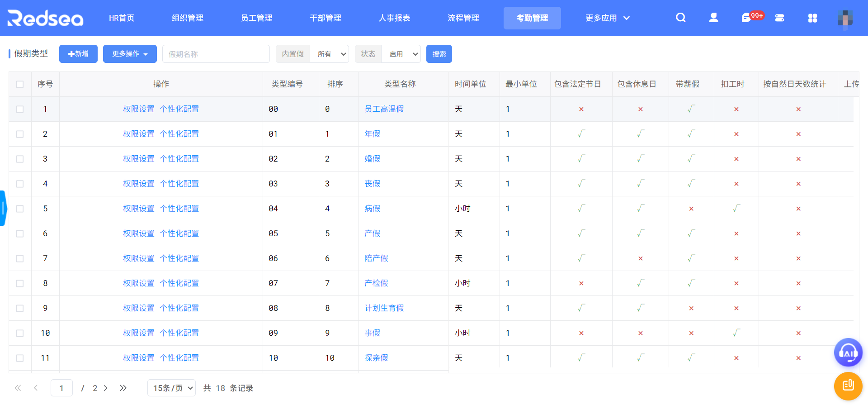Focus the 假期名称 search input field
The height and width of the screenshot is (405, 868).
pos(216,54)
